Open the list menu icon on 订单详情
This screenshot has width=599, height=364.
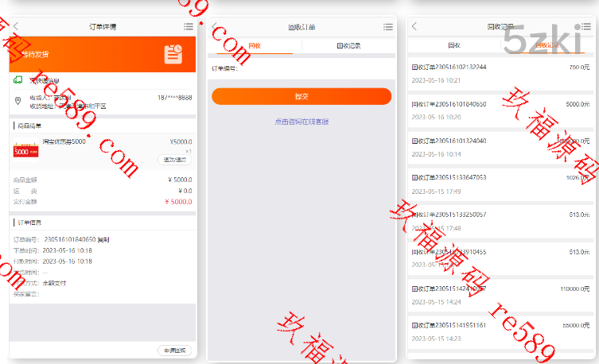[x=188, y=26]
